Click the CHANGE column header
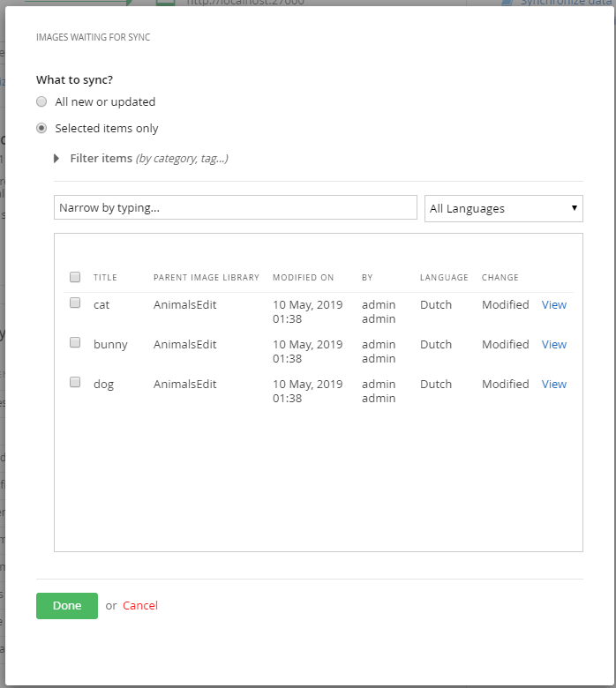This screenshot has height=688, width=616. [x=500, y=277]
